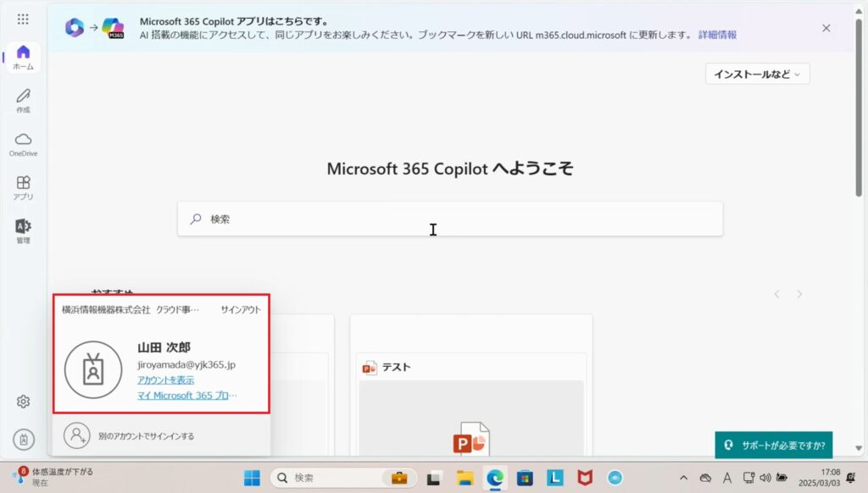Click the OneDrive cloud tray icon
868x493 pixels.
(705, 478)
